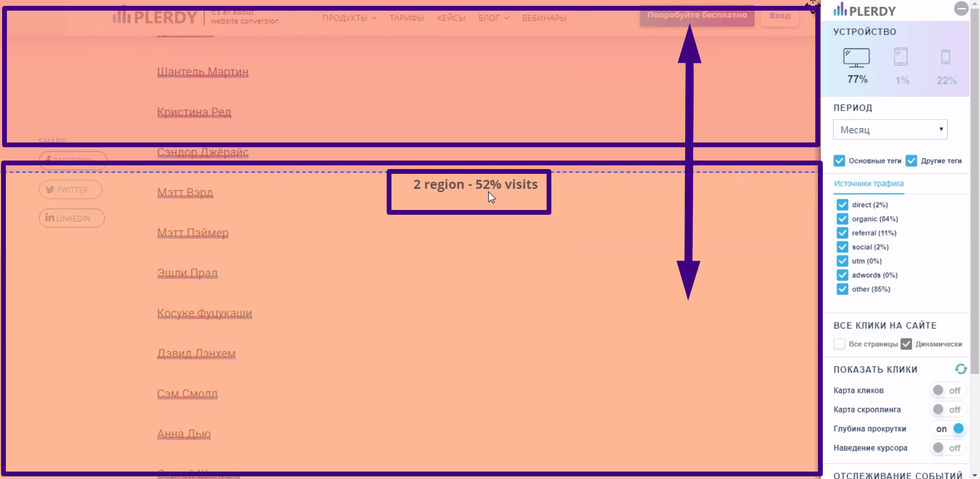Turn off the Глубина прокрутки switch
The image size is (980, 479).
(x=948, y=428)
